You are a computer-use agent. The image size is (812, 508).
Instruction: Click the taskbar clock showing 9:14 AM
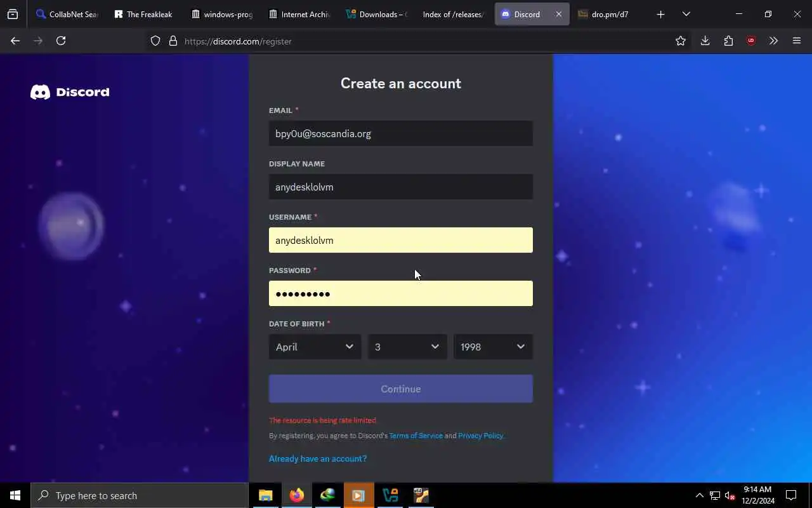tap(757, 495)
